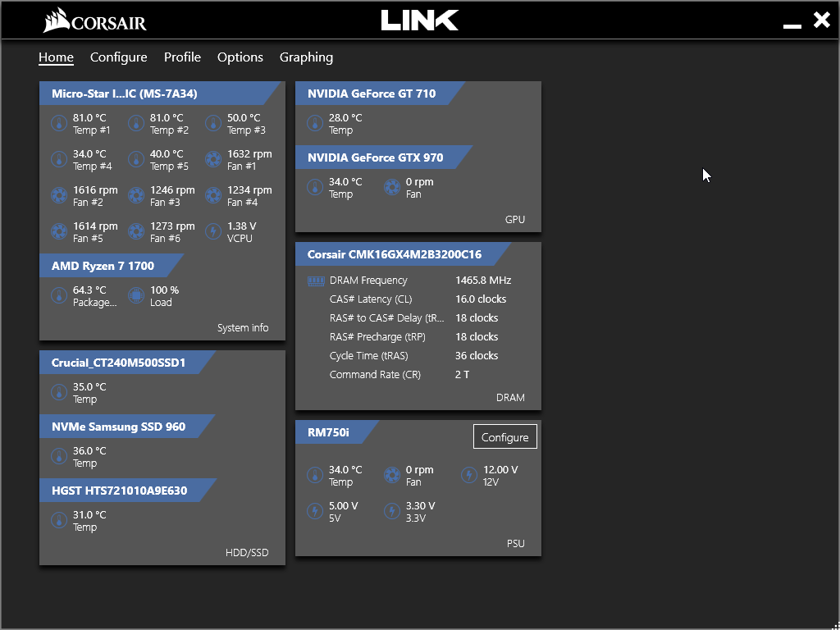Select the Fan #5 fan icon
Screen dimensions: 840x630
[58, 231]
